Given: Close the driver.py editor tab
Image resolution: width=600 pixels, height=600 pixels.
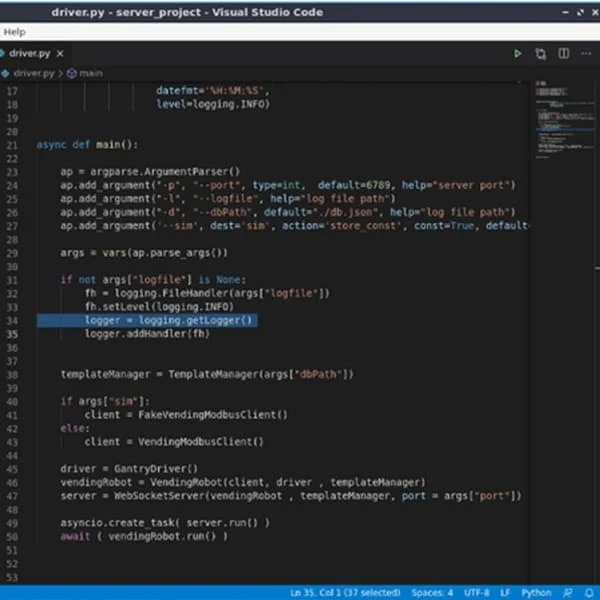Looking at the screenshot, I should [64, 53].
